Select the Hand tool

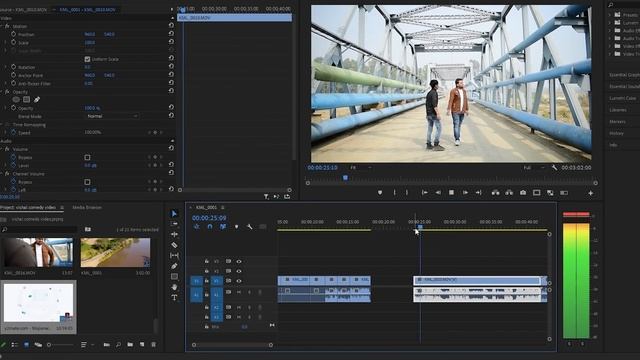click(174, 287)
